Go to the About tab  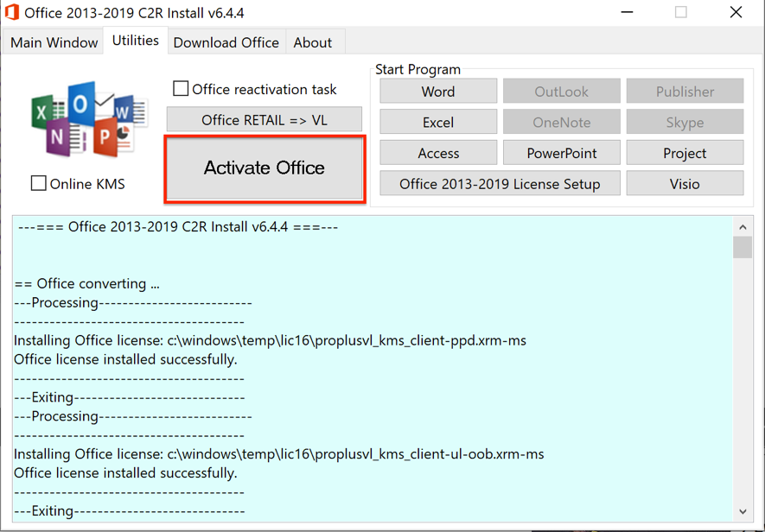tap(313, 42)
